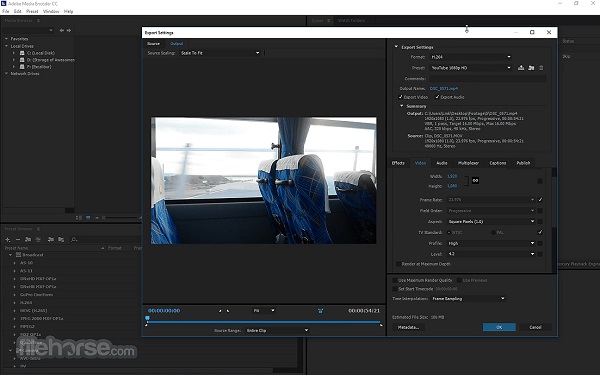Toggle the Export Video checkbox
600x375 pixels.
point(401,97)
